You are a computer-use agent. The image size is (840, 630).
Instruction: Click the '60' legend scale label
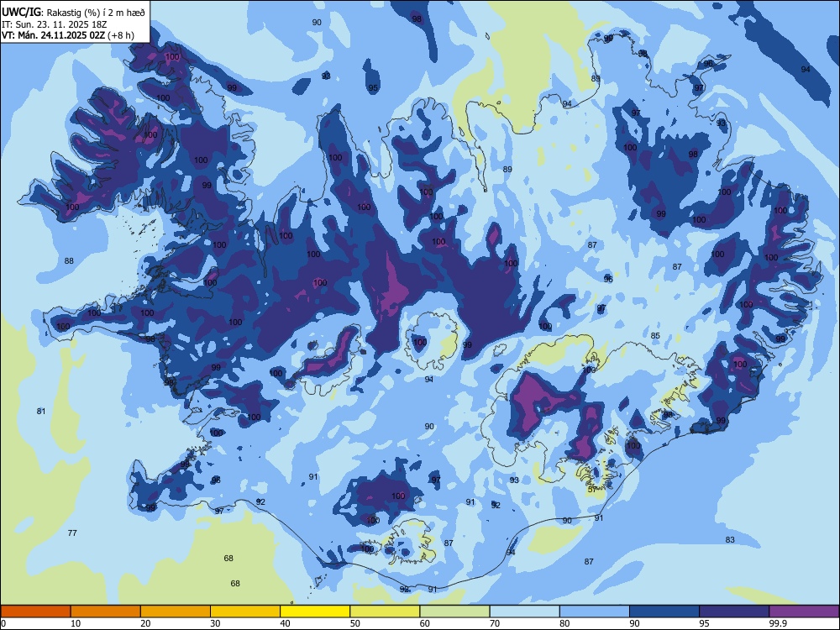(x=425, y=623)
